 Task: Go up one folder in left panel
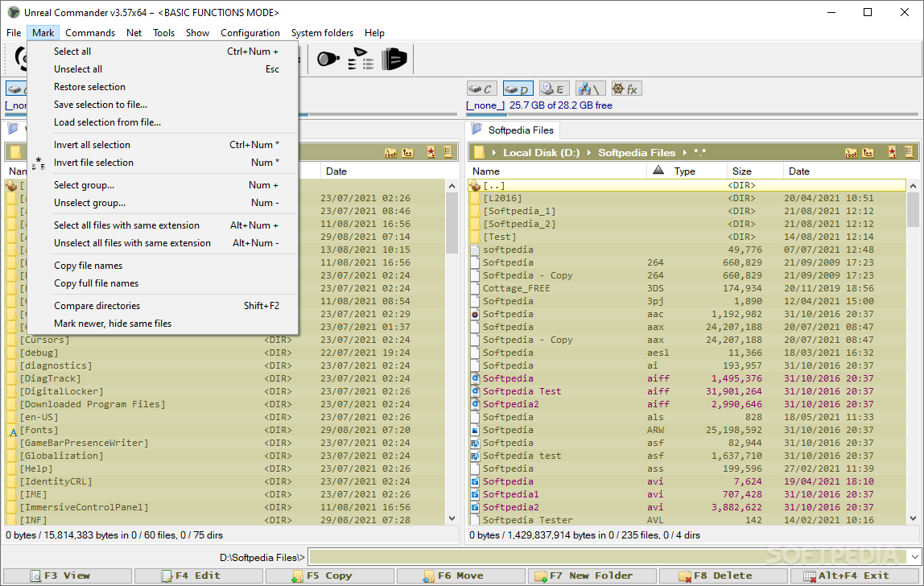[x=408, y=153]
